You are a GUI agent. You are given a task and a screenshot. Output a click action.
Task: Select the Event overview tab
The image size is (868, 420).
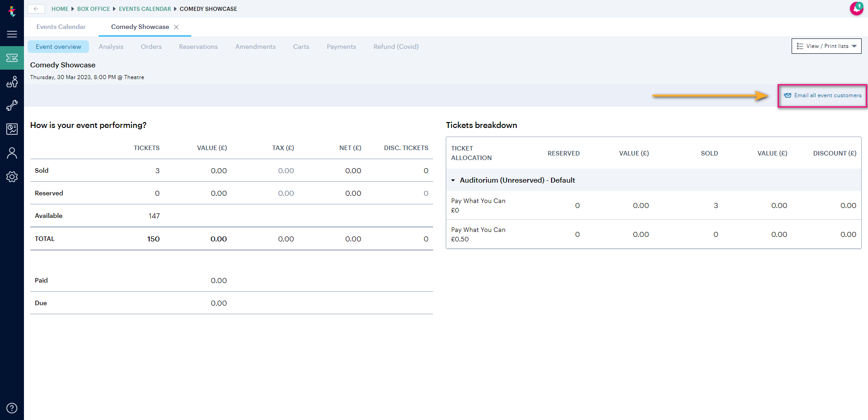click(x=58, y=47)
